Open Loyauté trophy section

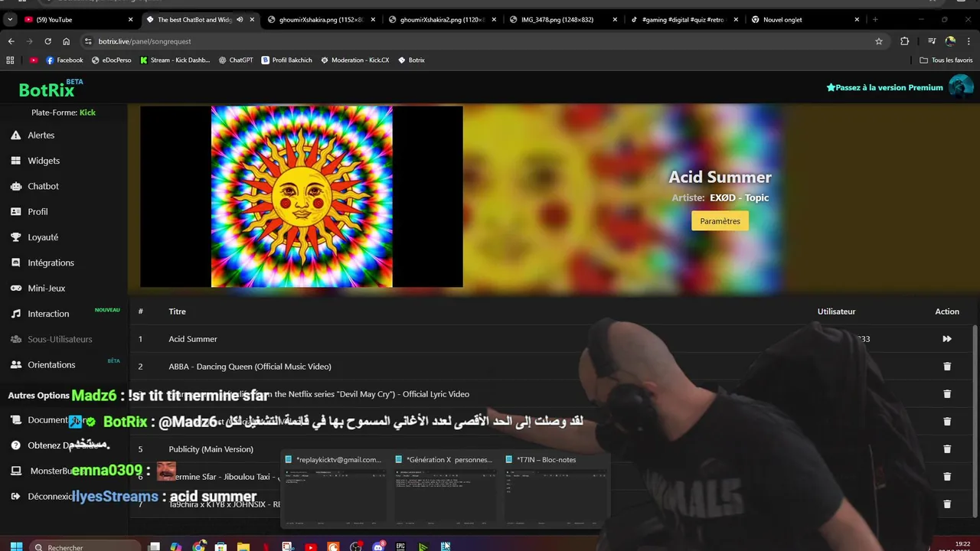(43, 237)
